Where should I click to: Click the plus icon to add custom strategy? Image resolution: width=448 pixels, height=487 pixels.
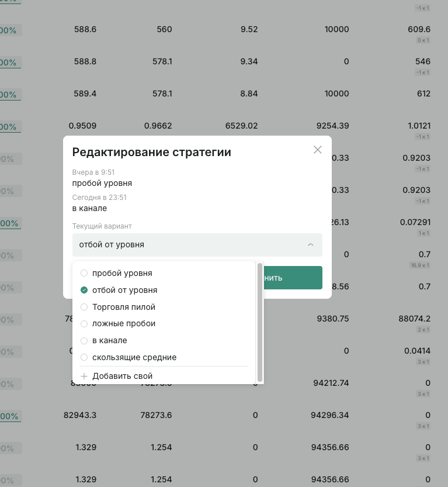click(x=84, y=376)
